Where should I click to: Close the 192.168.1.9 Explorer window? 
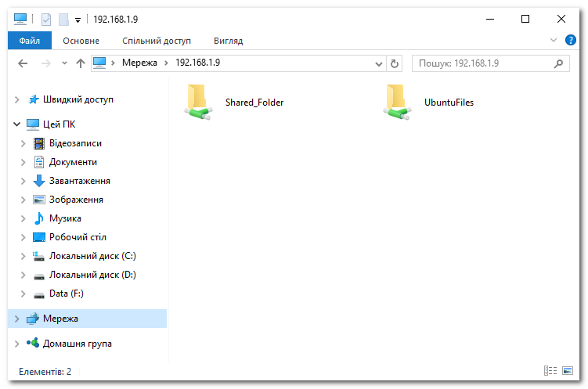click(561, 19)
